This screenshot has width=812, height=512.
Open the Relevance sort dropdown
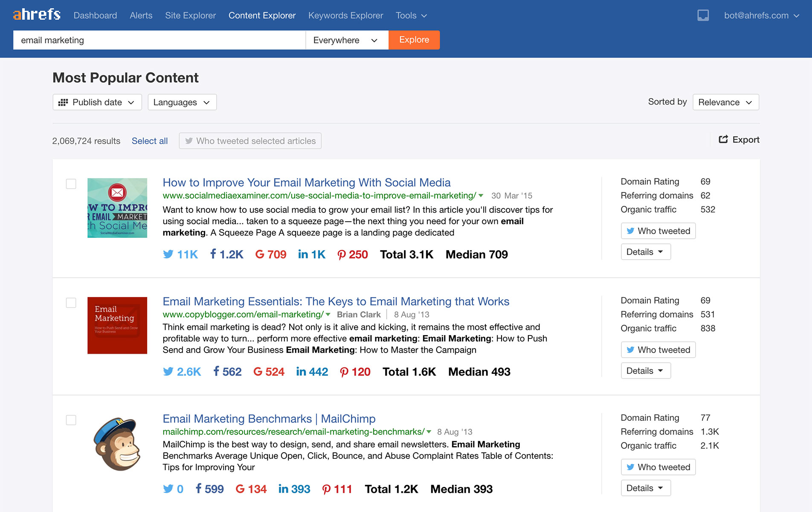[x=726, y=102]
